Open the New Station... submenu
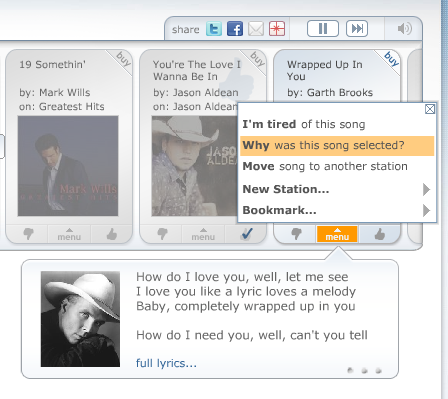Screen dimensions: 448x399 (337, 189)
